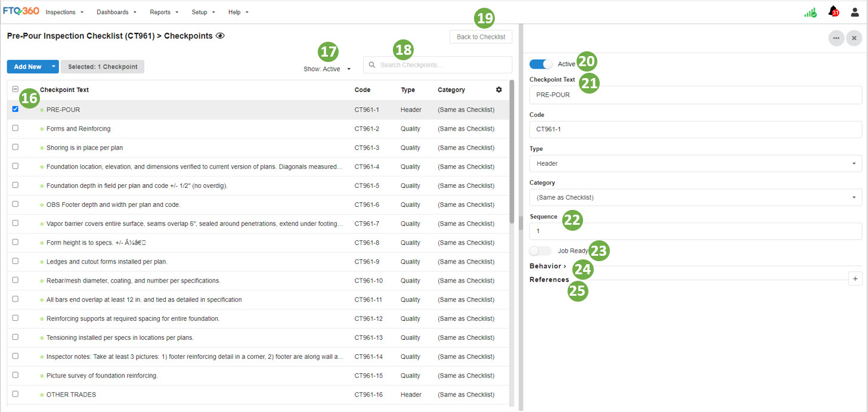Image resolution: width=868 pixels, height=412 pixels.
Task: Disable the Active toggle on the detail panel
Action: coord(541,64)
